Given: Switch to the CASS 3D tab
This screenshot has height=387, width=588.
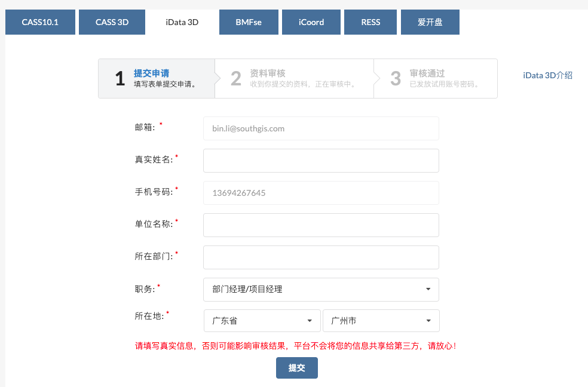Looking at the screenshot, I should tap(112, 22).
